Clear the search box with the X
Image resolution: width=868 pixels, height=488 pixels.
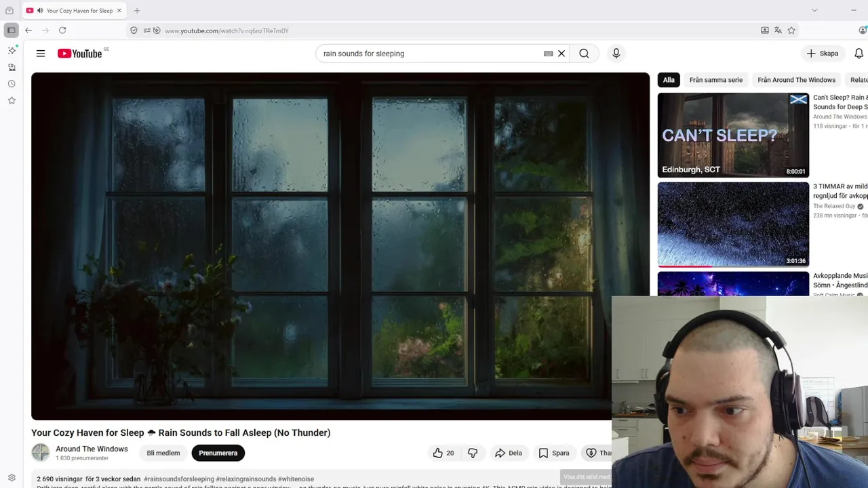561,54
